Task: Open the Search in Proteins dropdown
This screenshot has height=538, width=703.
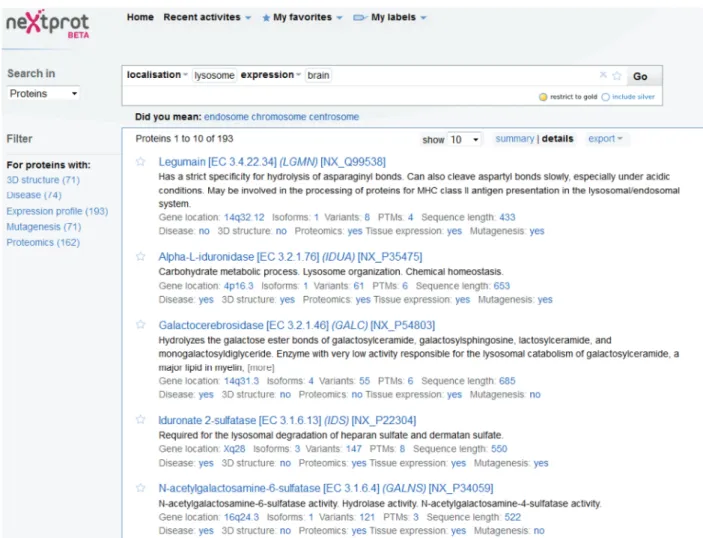Action: click(43, 93)
